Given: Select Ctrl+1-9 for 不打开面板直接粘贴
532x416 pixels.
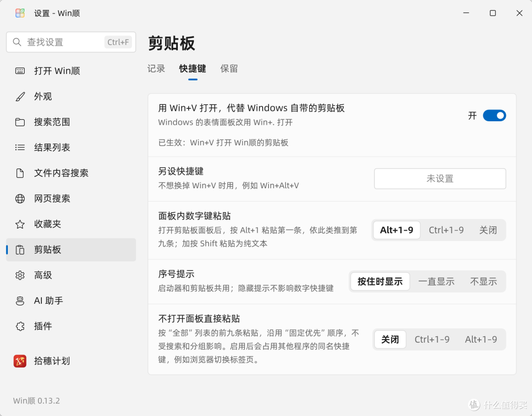Looking at the screenshot, I should pyautogui.click(x=432, y=339).
